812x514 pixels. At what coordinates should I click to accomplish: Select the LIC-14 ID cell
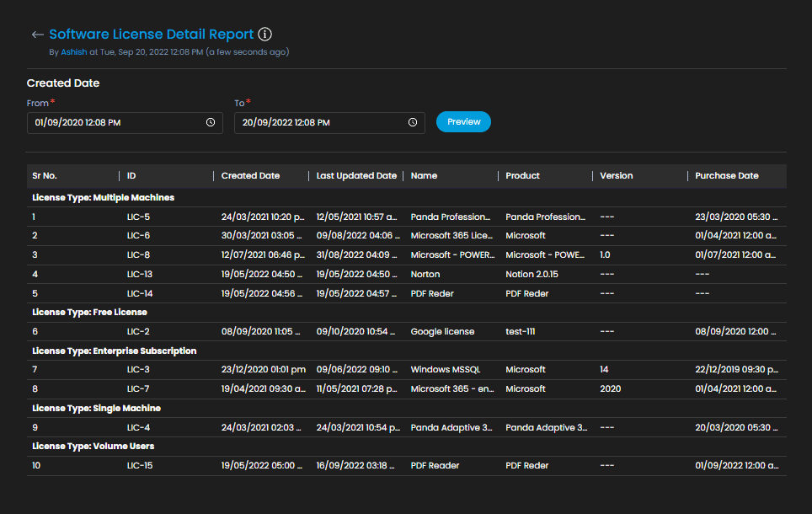(140, 293)
